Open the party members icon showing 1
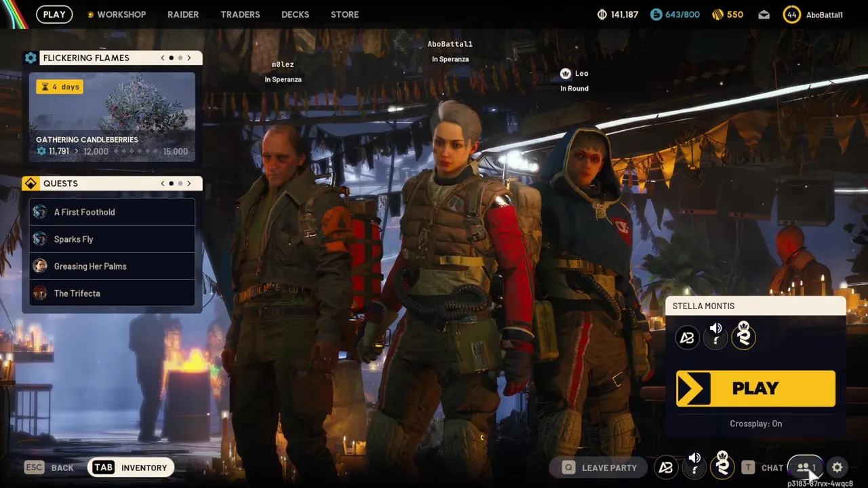Viewport: 868px width, 488px height. (805, 468)
